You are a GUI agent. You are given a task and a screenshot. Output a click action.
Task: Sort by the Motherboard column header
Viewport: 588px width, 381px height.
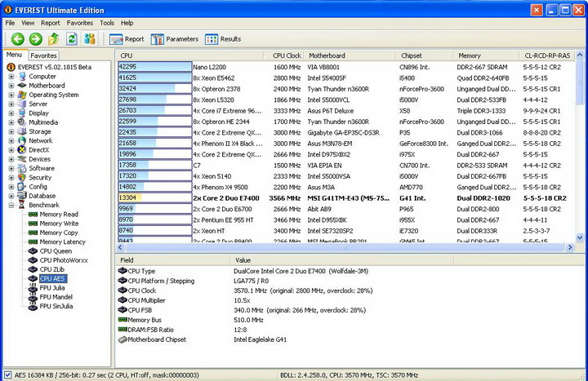coord(350,55)
